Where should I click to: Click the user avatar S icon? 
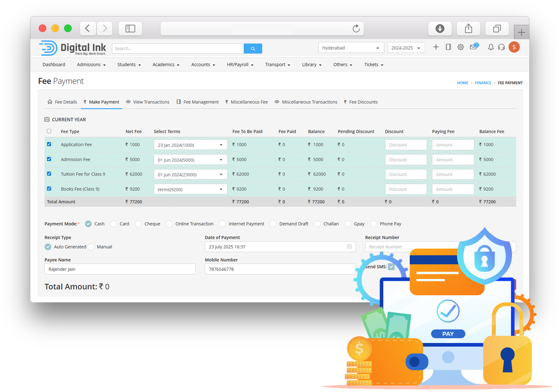(x=514, y=47)
